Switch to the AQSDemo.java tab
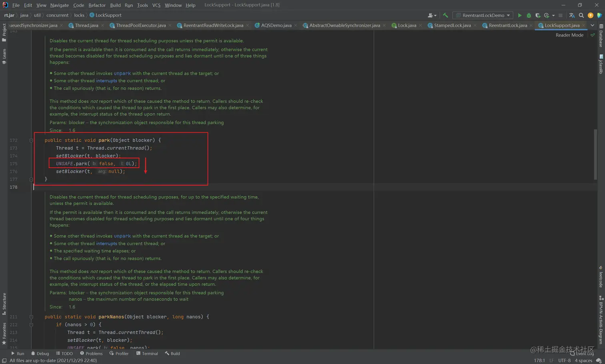Screen dimensions: 605x364 pyautogui.click(x=276, y=25)
